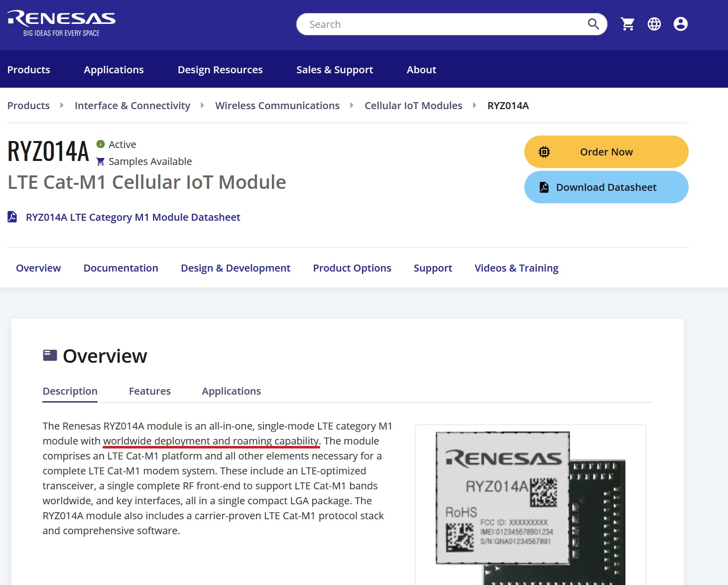Click the underlined worldwide deployment and roaming phrase
The height and width of the screenshot is (585, 728).
coord(211,441)
